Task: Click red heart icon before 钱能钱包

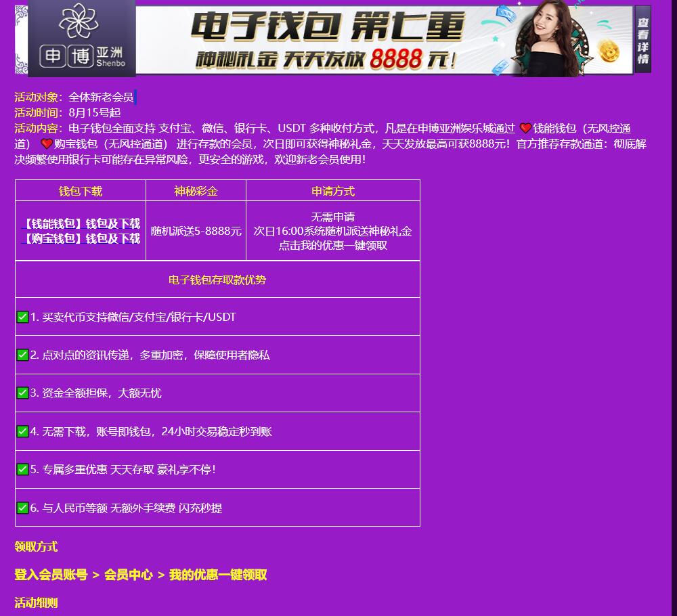Action: (525, 128)
